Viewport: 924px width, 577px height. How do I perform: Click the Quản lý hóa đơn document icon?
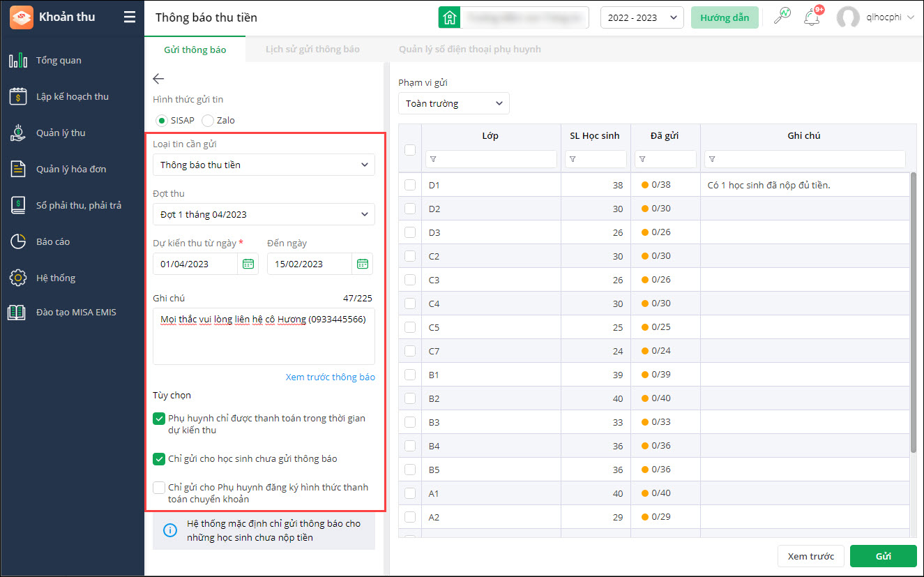18,169
